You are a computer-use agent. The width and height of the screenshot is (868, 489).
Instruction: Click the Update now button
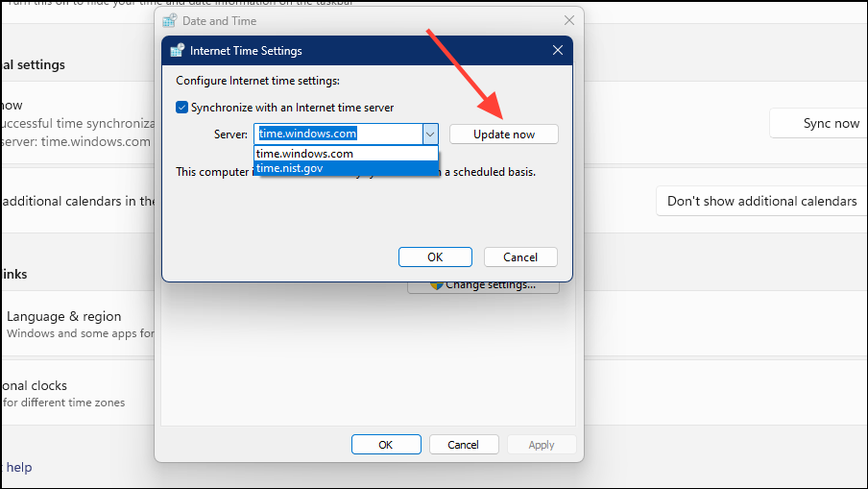(504, 134)
